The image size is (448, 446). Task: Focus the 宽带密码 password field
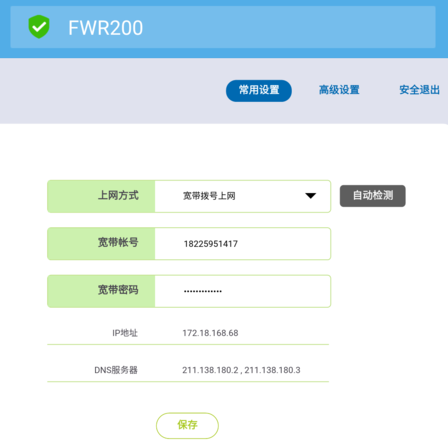coord(243,291)
